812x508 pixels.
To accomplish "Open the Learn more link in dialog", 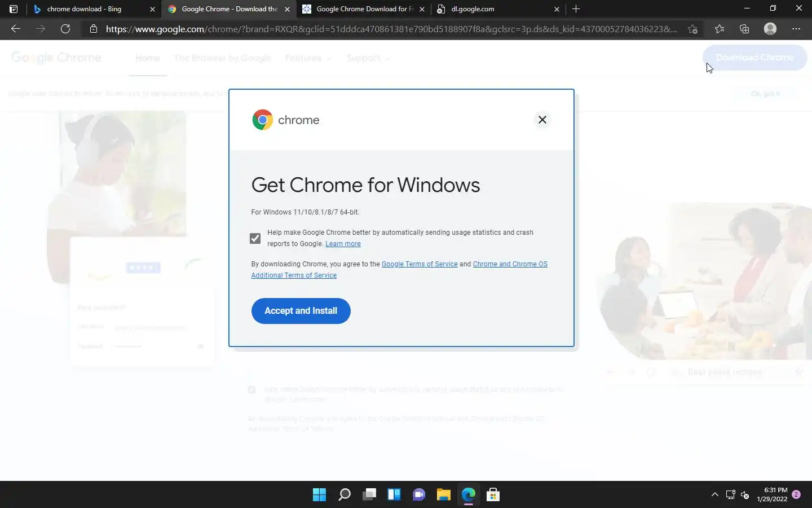I will pos(343,244).
